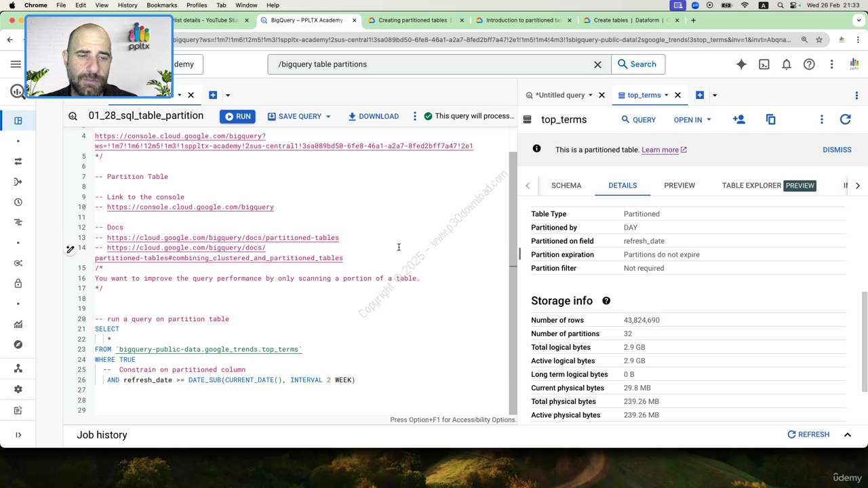The height and width of the screenshot is (488, 868).
Task: Open the main navigation hamburger menu
Action: (16, 64)
